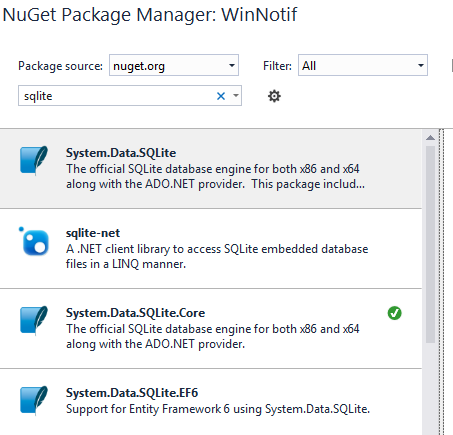Open the Package source dropdown
The height and width of the screenshot is (435, 453).
[174, 65]
